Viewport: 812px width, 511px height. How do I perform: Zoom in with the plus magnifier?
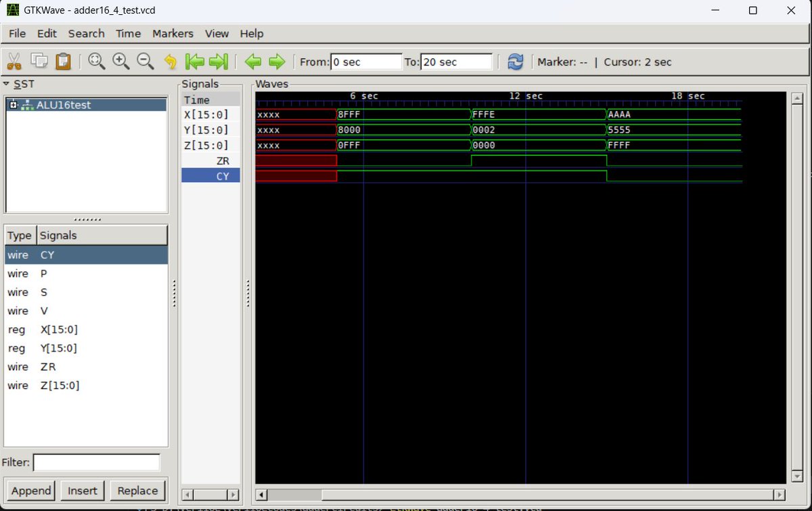[121, 62]
